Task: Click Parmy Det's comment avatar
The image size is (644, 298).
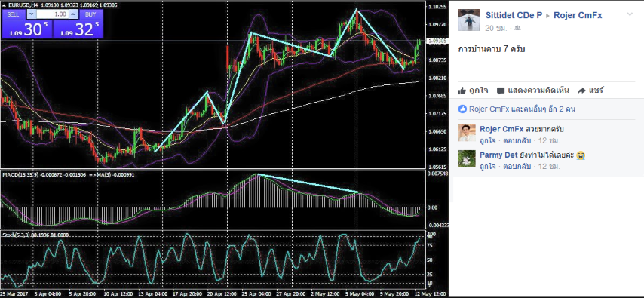Action: [467, 158]
